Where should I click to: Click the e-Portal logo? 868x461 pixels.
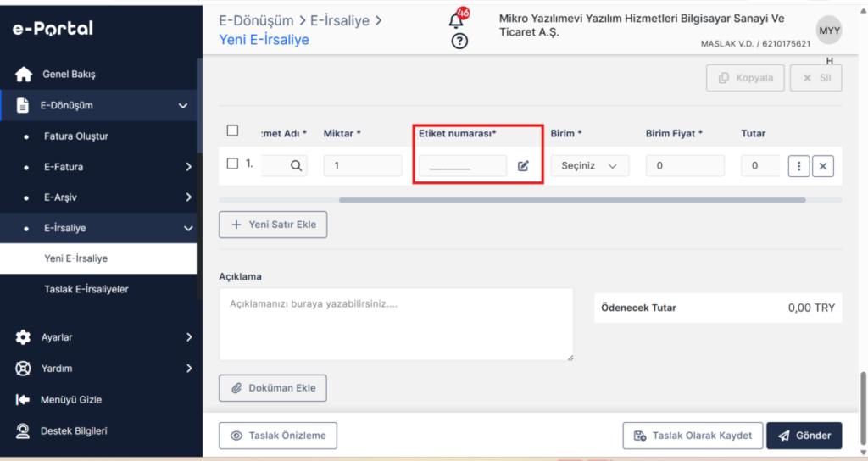point(53,28)
